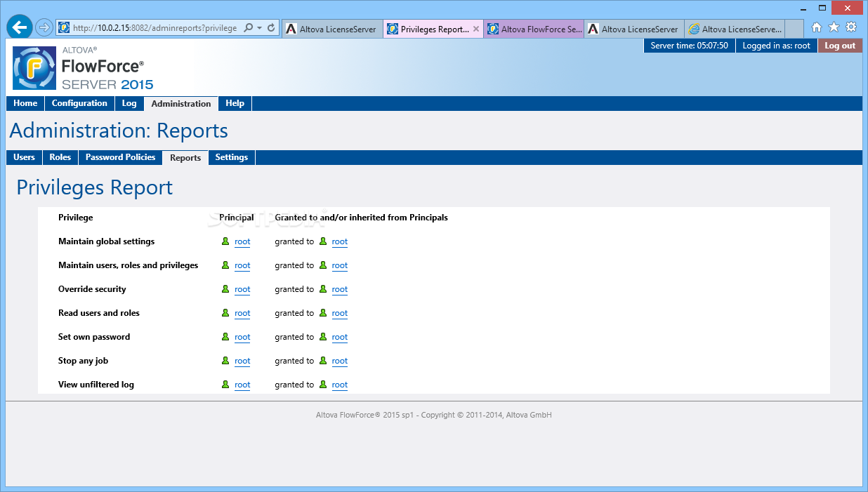Click principal root link for Set own password
The height and width of the screenshot is (492, 868).
click(242, 337)
